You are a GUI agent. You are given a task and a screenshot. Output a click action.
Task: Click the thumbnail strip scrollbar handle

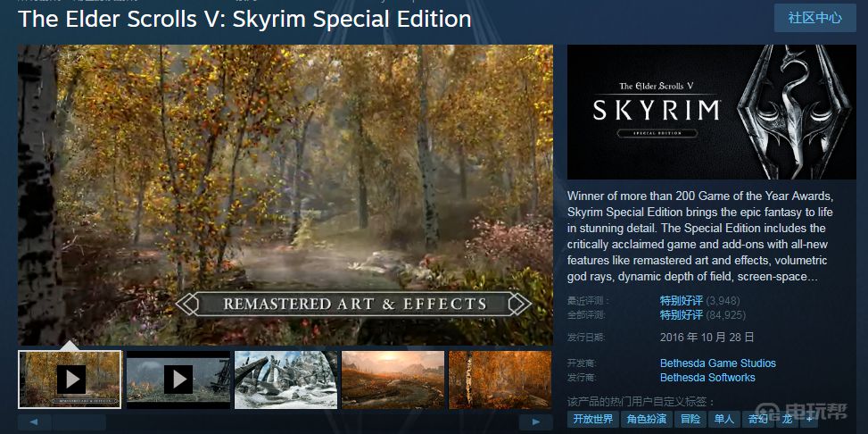pos(79,421)
